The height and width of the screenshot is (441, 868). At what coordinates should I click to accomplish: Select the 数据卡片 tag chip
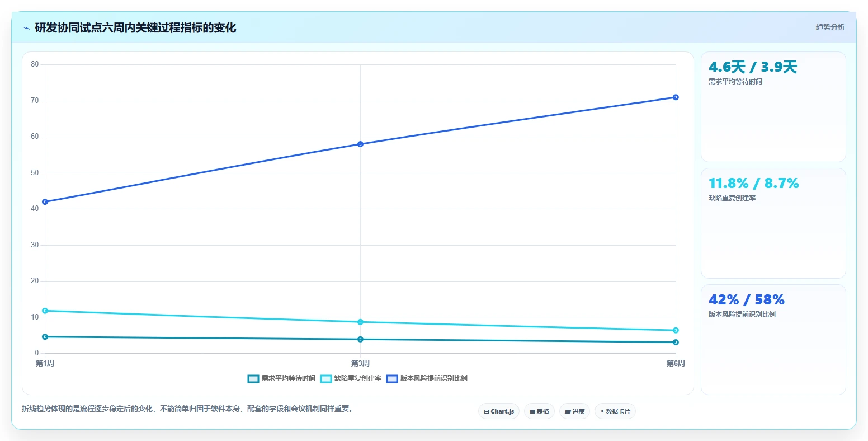[615, 411]
